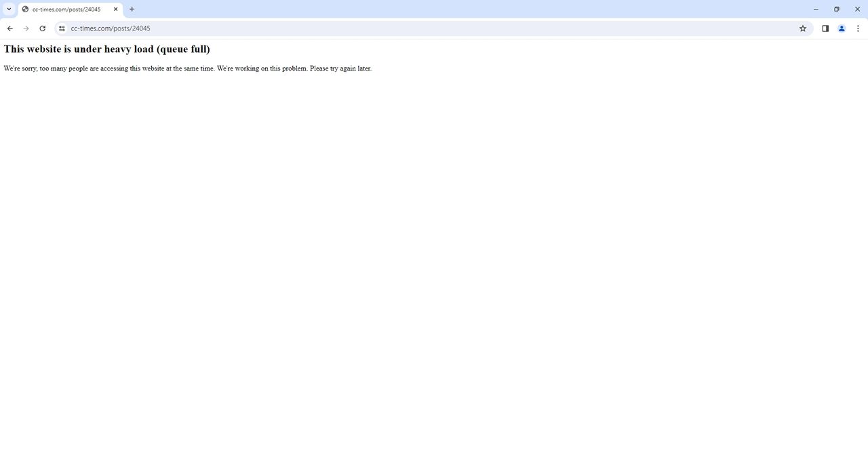This screenshot has height=471, width=868.
Task: Bookmark this page with the star icon
Action: click(803, 29)
